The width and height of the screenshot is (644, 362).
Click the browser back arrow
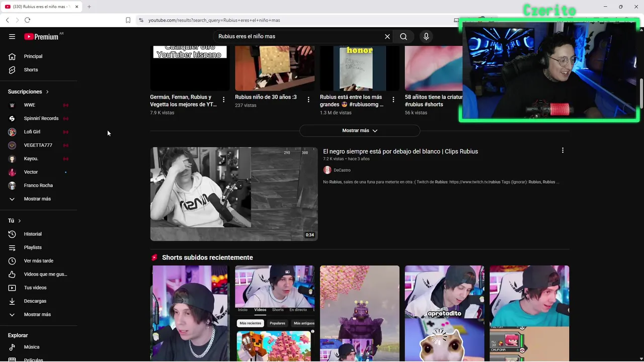coord(7,20)
